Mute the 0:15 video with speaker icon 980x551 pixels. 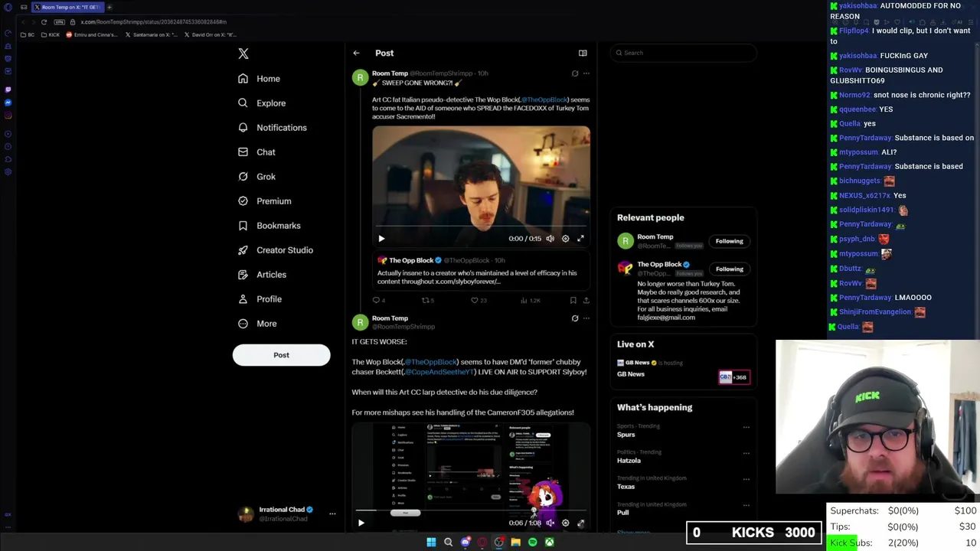(550, 238)
